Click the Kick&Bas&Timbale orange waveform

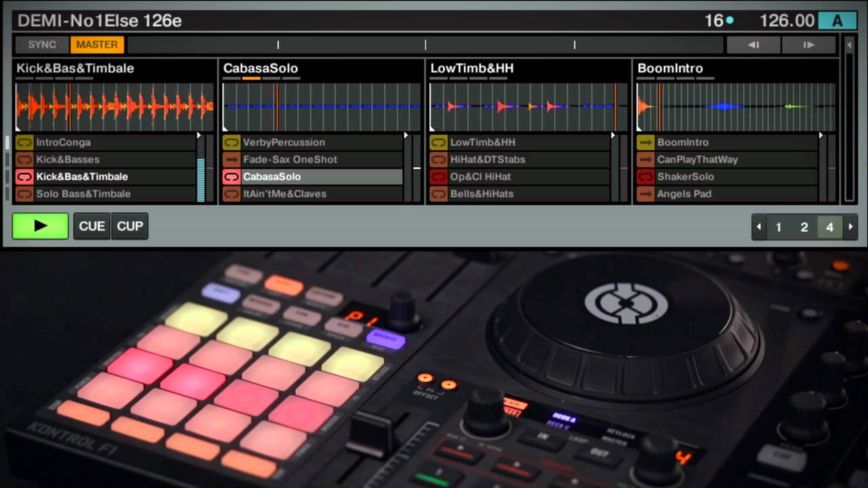pos(115,107)
